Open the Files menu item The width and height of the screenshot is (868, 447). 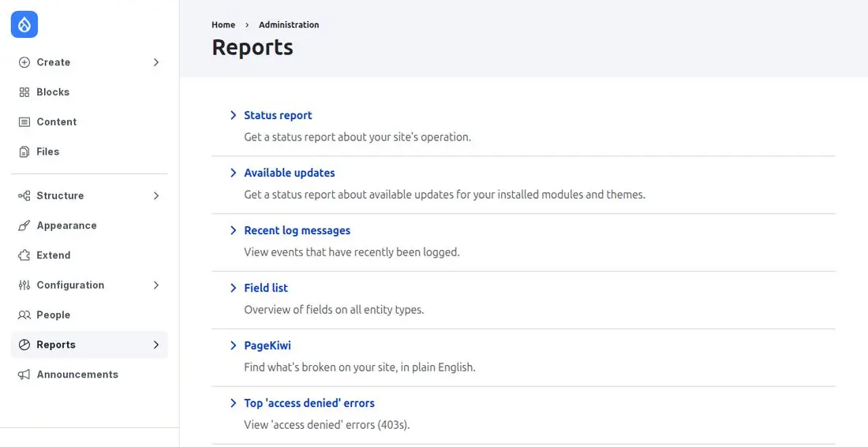click(x=89, y=151)
